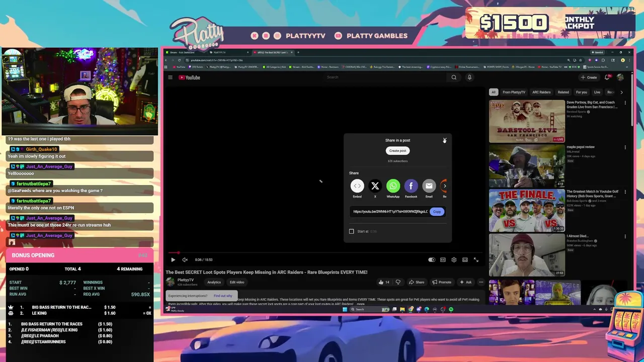The height and width of the screenshot is (362, 644).
Task: Share via Email icon
Action: pyautogui.click(x=429, y=186)
